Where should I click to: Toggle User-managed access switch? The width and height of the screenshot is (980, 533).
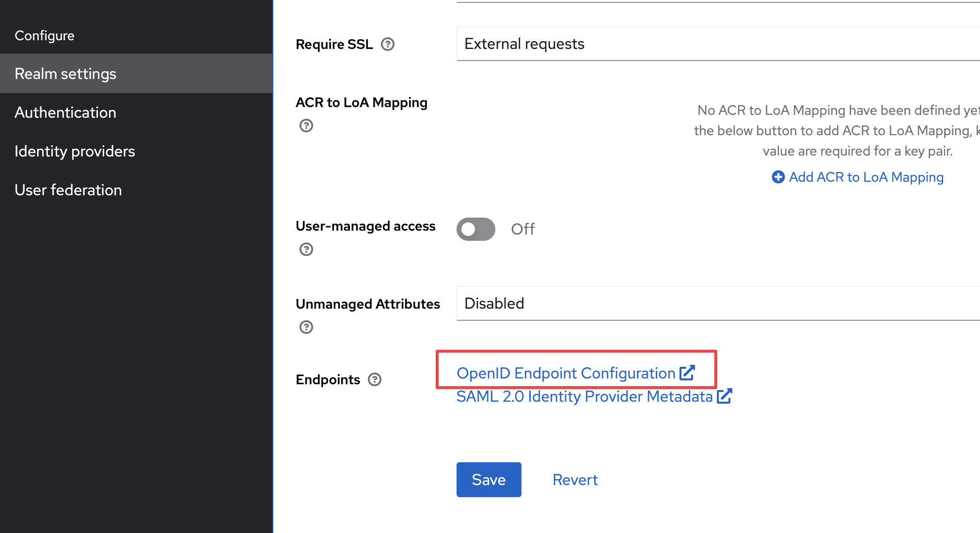tap(476, 229)
